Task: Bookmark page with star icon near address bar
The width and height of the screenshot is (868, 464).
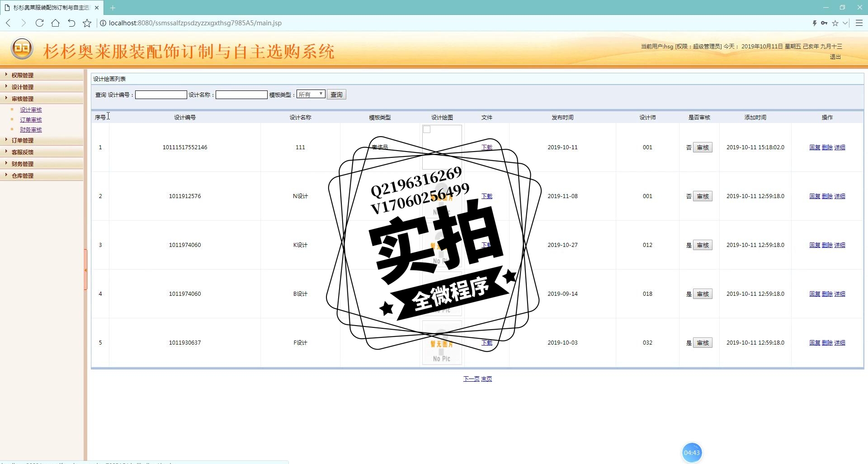Action: tap(87, 23)
